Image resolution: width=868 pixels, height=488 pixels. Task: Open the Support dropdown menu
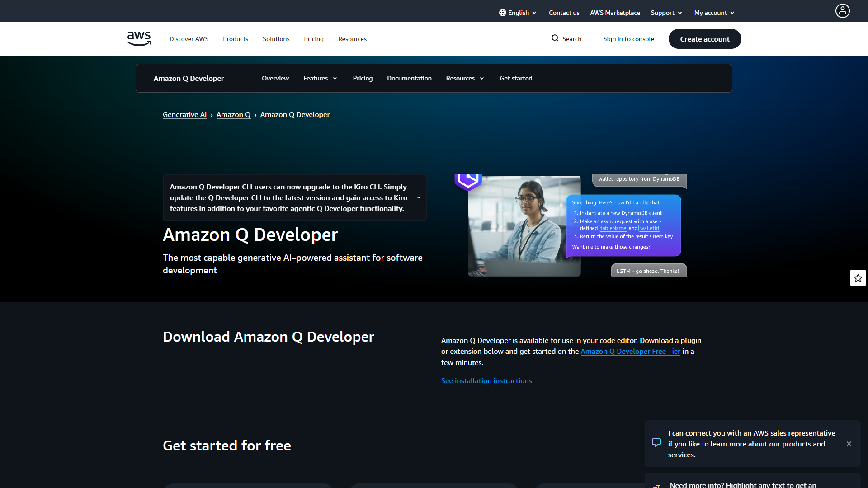click(665, 13)
